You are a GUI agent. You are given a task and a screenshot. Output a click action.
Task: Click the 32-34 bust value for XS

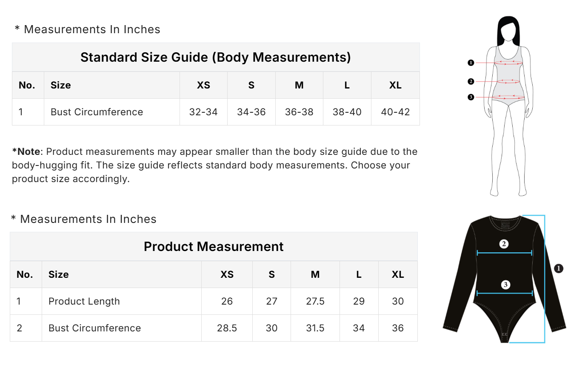tap(203, 112)
